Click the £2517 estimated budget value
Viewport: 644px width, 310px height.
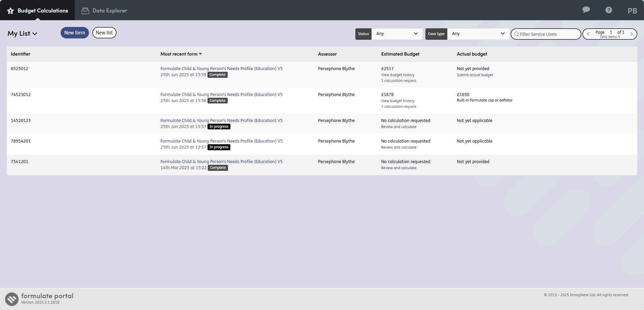tap(387, 68)
